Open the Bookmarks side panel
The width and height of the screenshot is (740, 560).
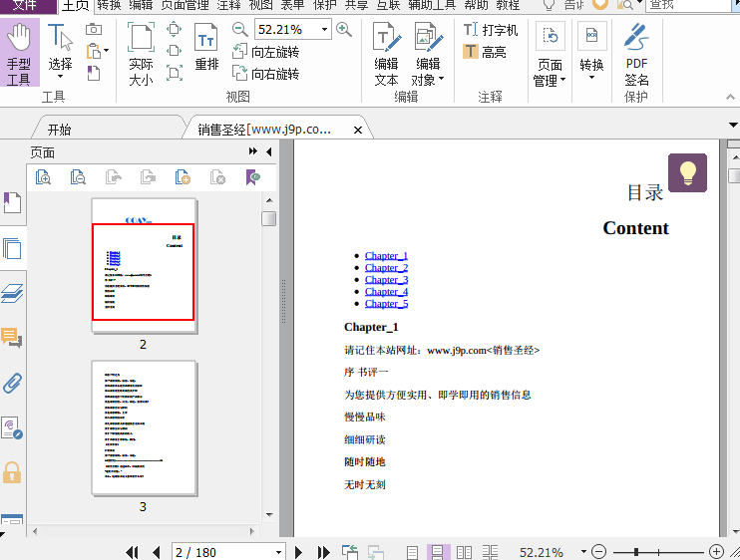12,202
